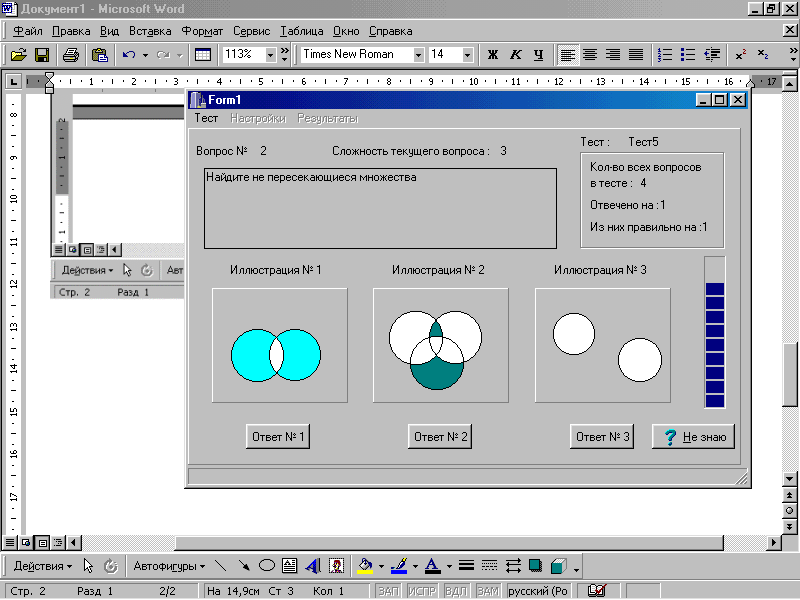Toggle italic К formatting
This screenshot has height=600, width=800.
tap(516, 55)
